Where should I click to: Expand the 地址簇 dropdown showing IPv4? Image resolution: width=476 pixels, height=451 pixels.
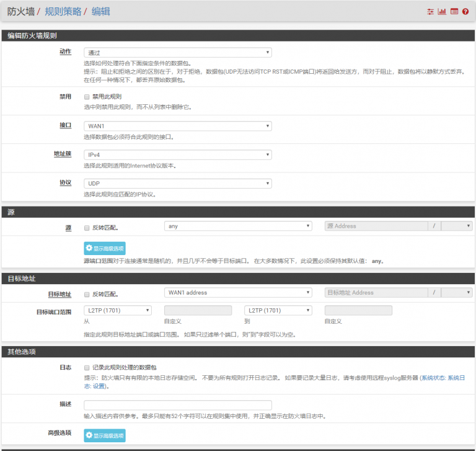pos(177,154)
